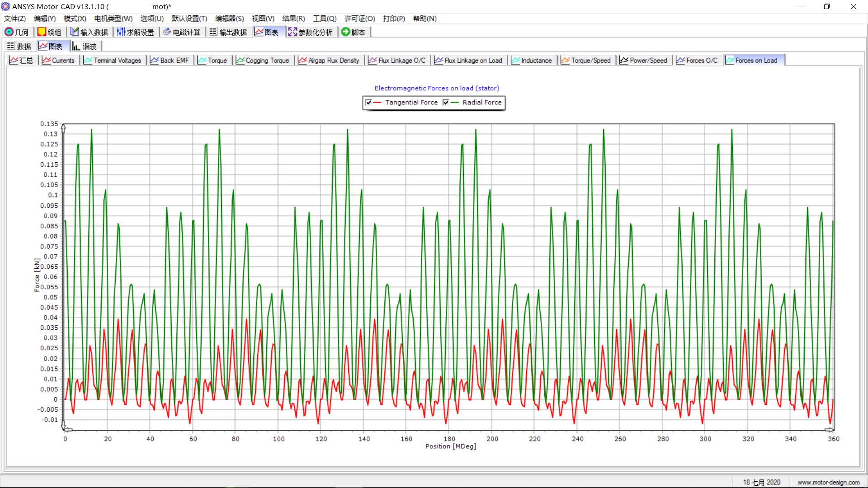The height and width of the screenshot is (488, 868).
Task: Open the 谐波 harmonics sub-tab
Action: point(85,46)
